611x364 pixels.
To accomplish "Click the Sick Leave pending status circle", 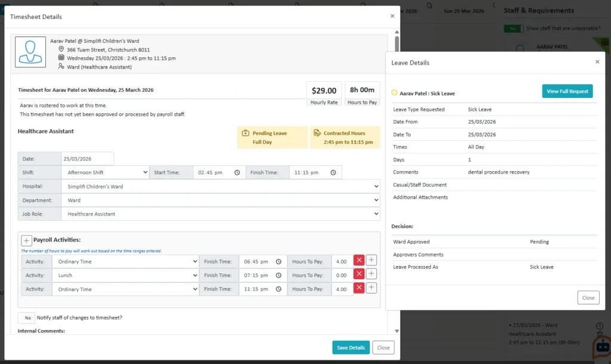I will point(394,92).
